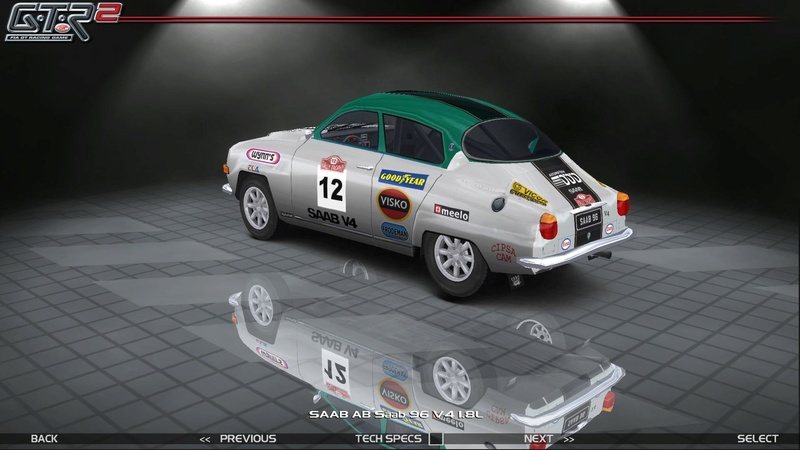The height and width of the screenshot is (450, 800).
Task: Choose SELECT to confirm this car
Action: tap(758, 439)
